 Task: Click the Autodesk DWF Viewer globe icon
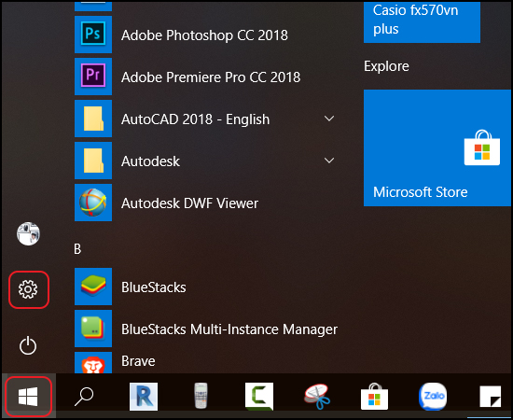tap(93, 203)
